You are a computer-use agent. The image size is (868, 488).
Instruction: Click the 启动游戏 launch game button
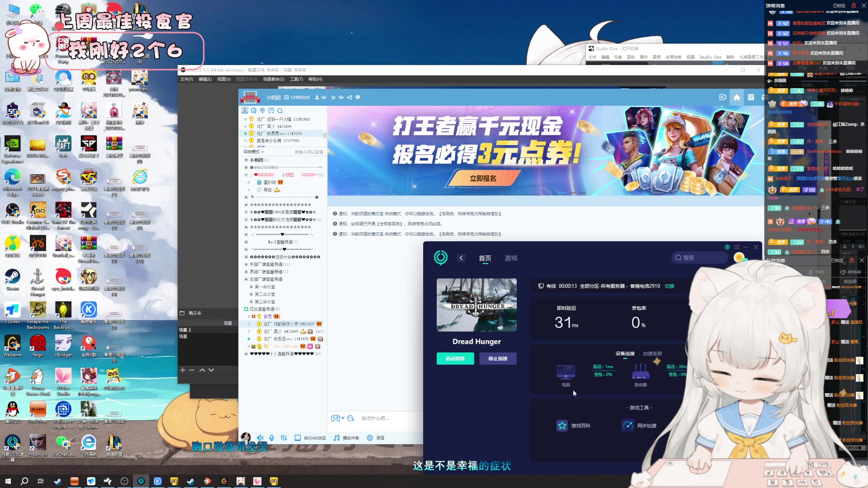(x=455, y=358)
